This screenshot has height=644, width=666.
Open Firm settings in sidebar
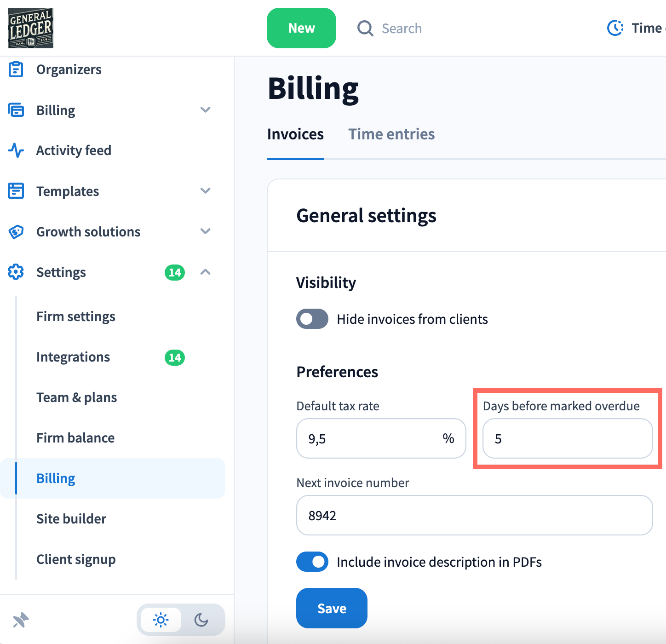click(76, 316)
